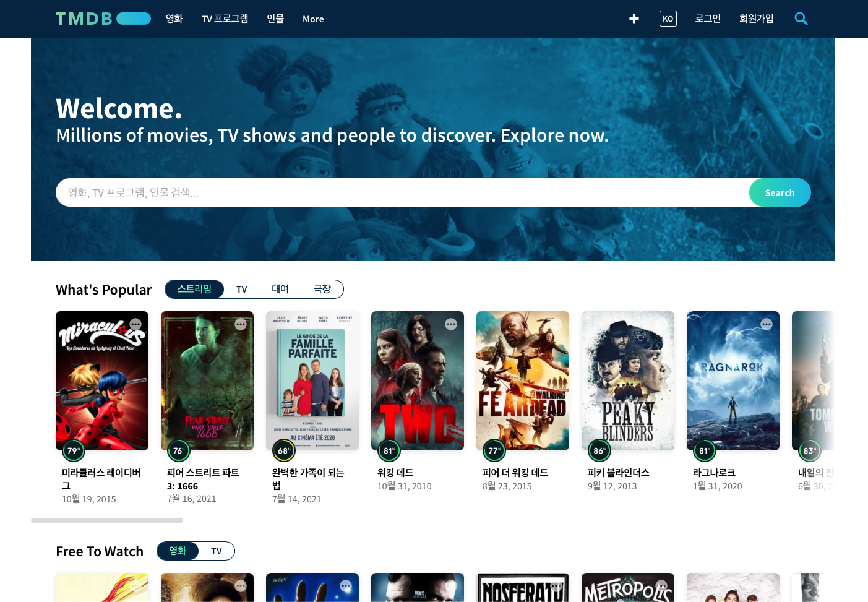
Task: Open options menu on 워킹 데드 poster
Action: tap(451, 324)
